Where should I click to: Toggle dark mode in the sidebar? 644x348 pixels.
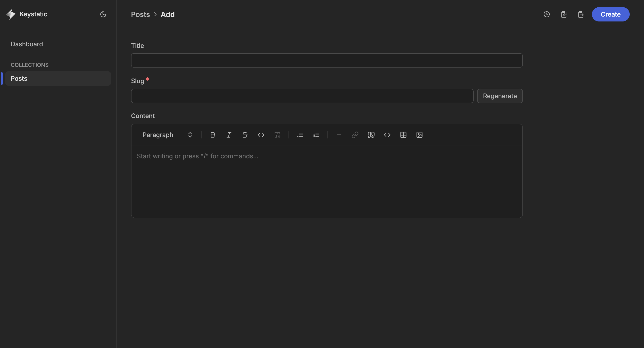point(103,14)
